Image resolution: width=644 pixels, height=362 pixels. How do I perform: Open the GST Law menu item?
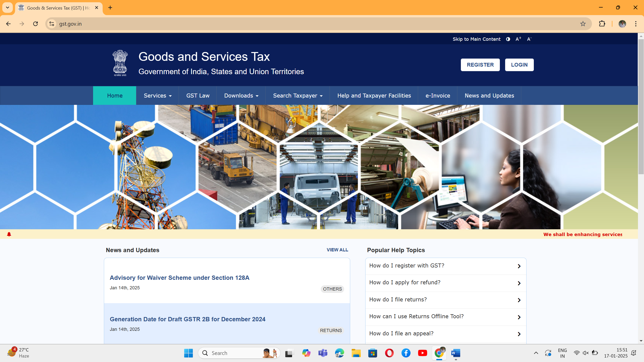pyautogui.click(x=198, y=96)
